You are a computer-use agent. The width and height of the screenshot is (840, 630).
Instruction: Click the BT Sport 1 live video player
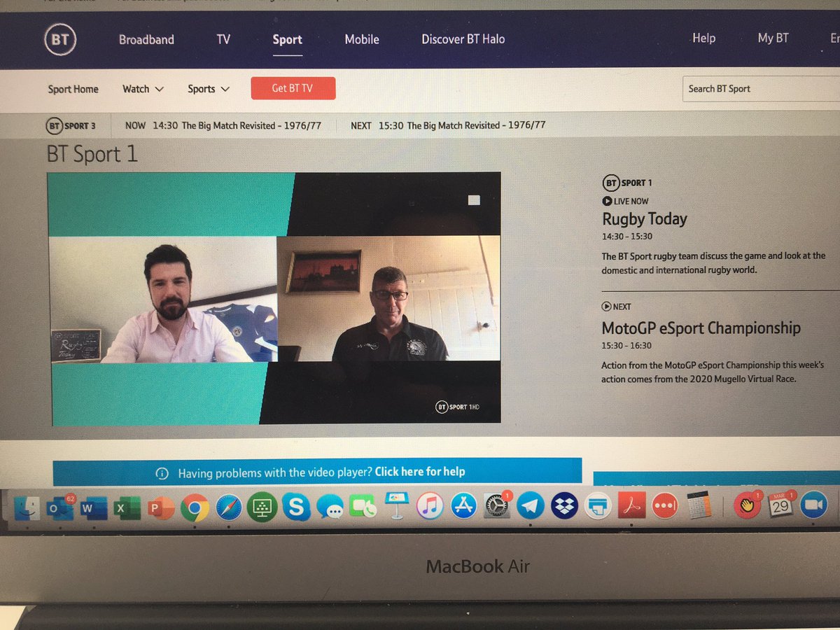point(275,299)
